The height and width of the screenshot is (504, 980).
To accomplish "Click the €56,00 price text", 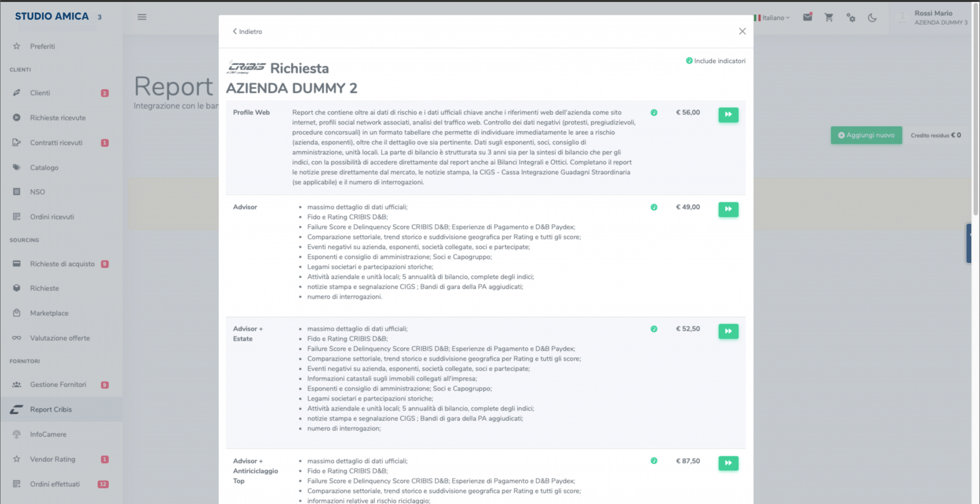I will 688,112.
